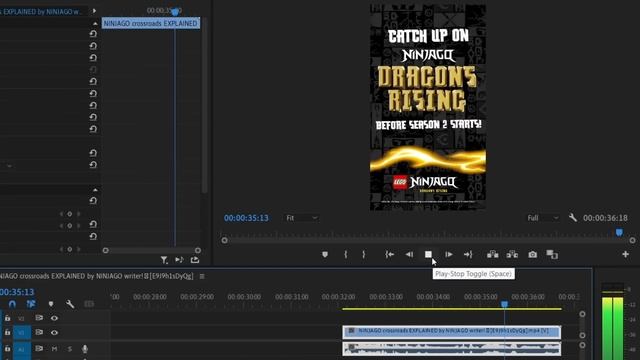The width and height of the screenshot is (640, 360).
Task: Select NINIAGO crossroads EXPLAINED clip in Effect Controls
Action: (151, 23)
